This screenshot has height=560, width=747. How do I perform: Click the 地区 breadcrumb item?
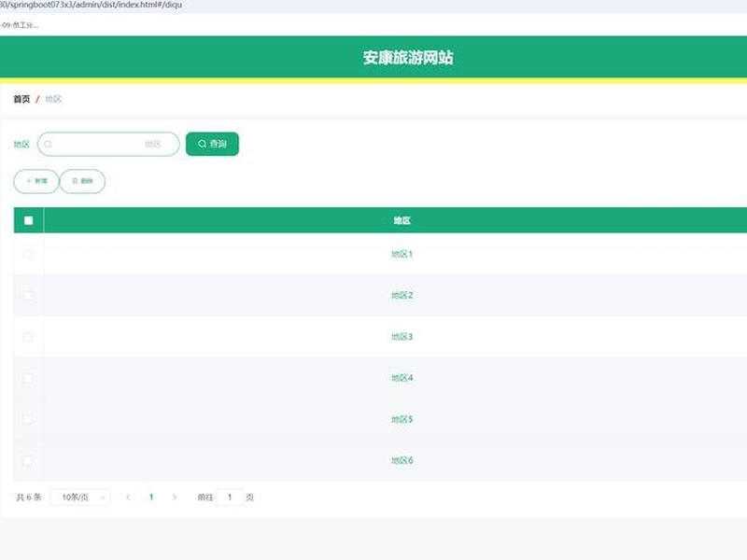53,99
